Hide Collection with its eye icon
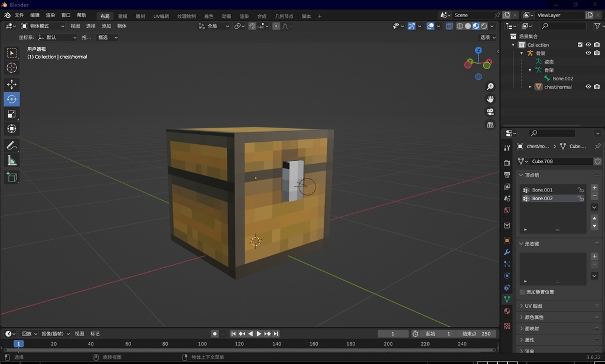 click(588, 45)
